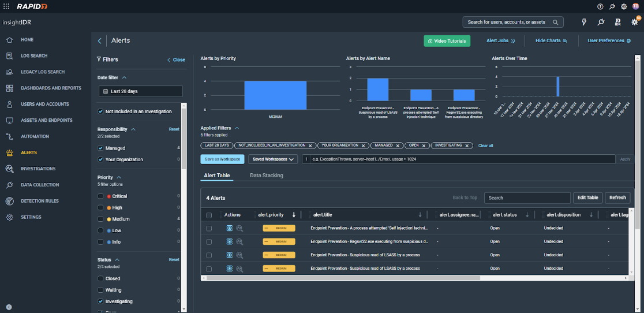
Task: Click the back arrow beside Alerts title
Action: 100,40
